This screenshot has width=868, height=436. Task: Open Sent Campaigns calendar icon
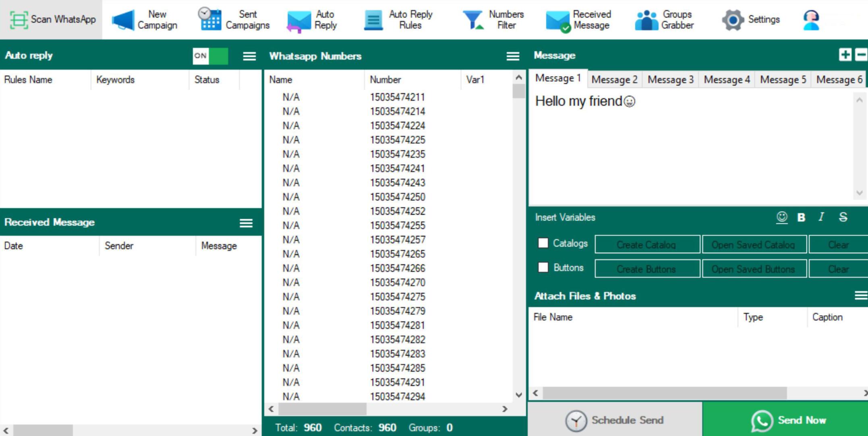point(210,19)
